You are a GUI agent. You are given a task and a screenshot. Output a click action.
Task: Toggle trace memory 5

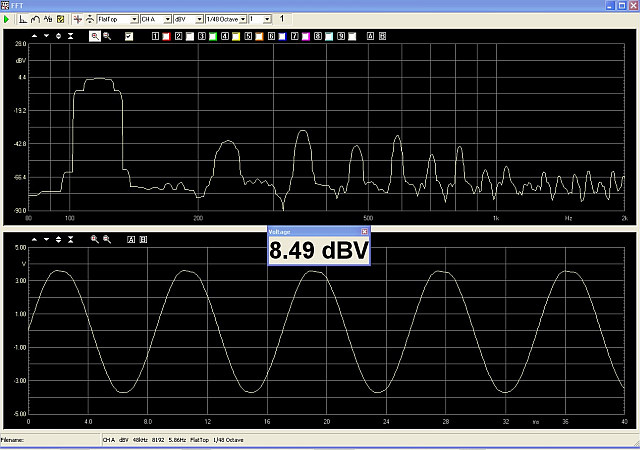[x=248, y=36]
